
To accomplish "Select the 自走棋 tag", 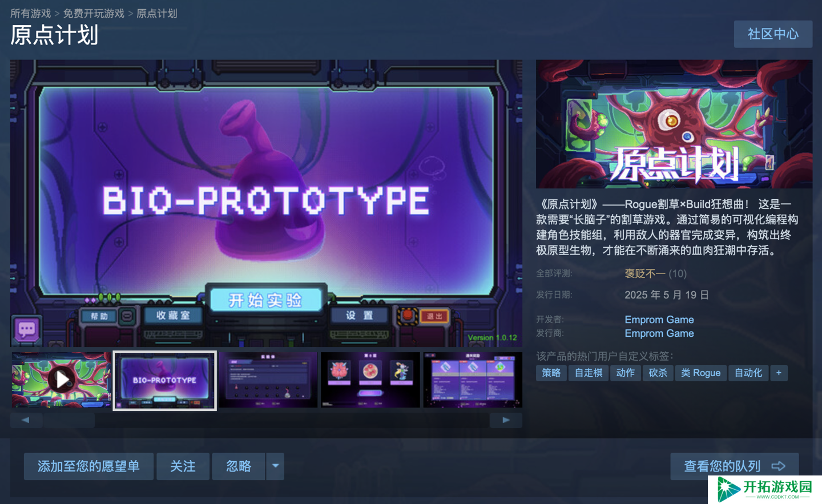I will pos(589,373).
